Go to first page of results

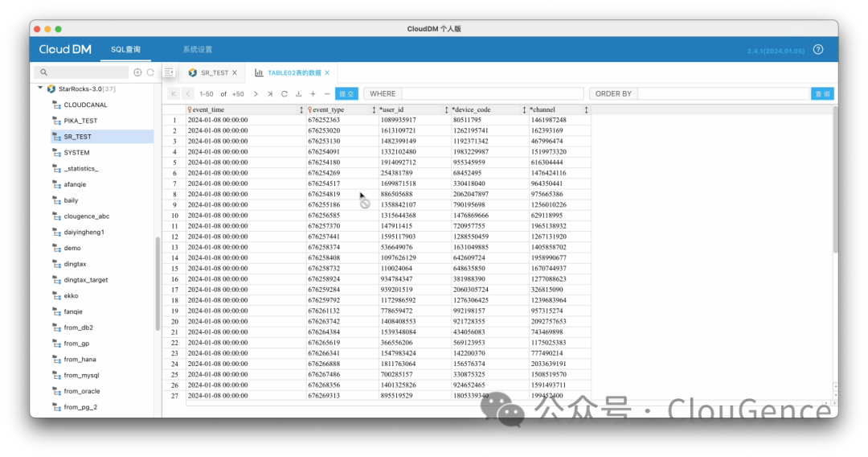pyautogui.click(x=174, y=93)
